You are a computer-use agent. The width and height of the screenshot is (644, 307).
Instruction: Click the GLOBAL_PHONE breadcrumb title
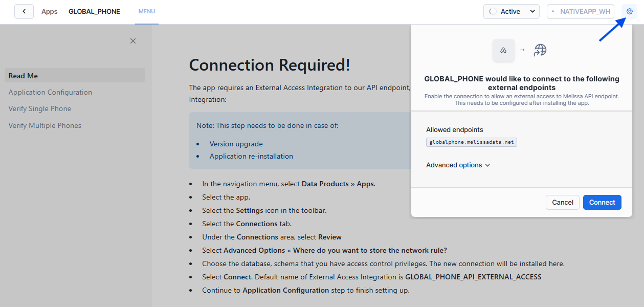[x=94, y=11]
